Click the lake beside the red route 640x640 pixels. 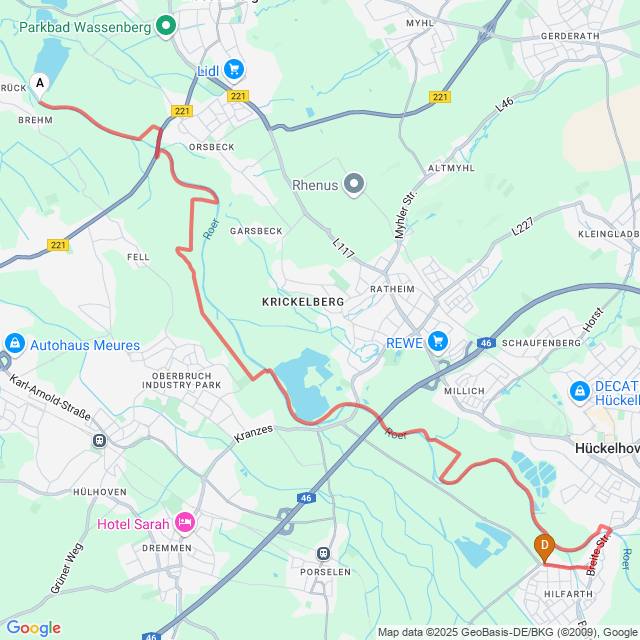tap(305, 384)
